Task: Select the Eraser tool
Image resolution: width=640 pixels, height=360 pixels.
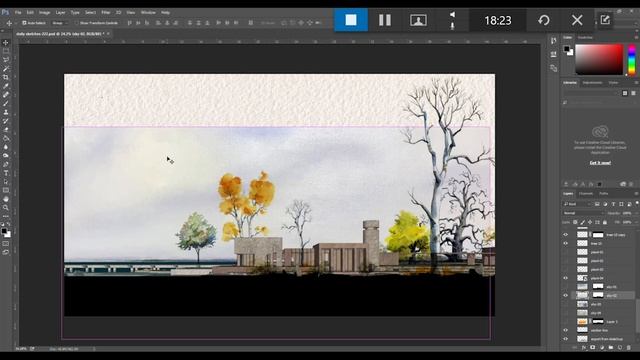Action: (x=6, y=129)
